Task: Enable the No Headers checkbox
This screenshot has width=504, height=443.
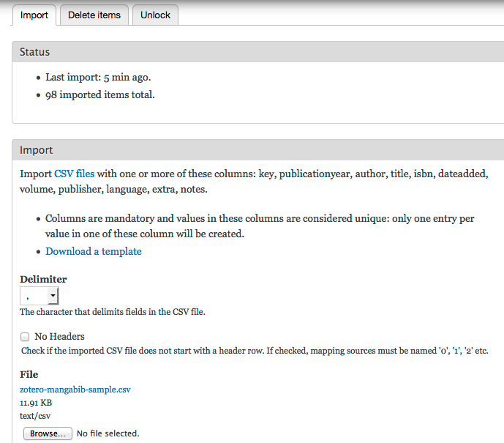Action: [25, 337]
